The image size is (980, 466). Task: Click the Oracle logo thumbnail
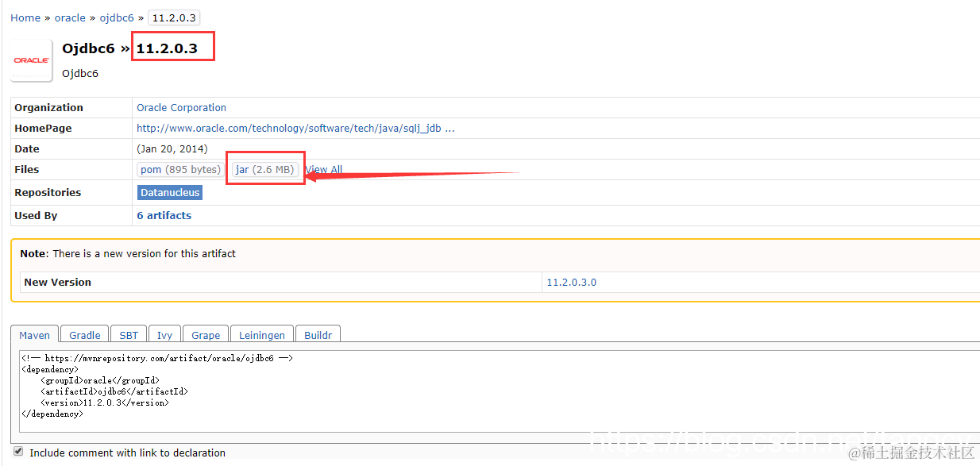(32, 60)
